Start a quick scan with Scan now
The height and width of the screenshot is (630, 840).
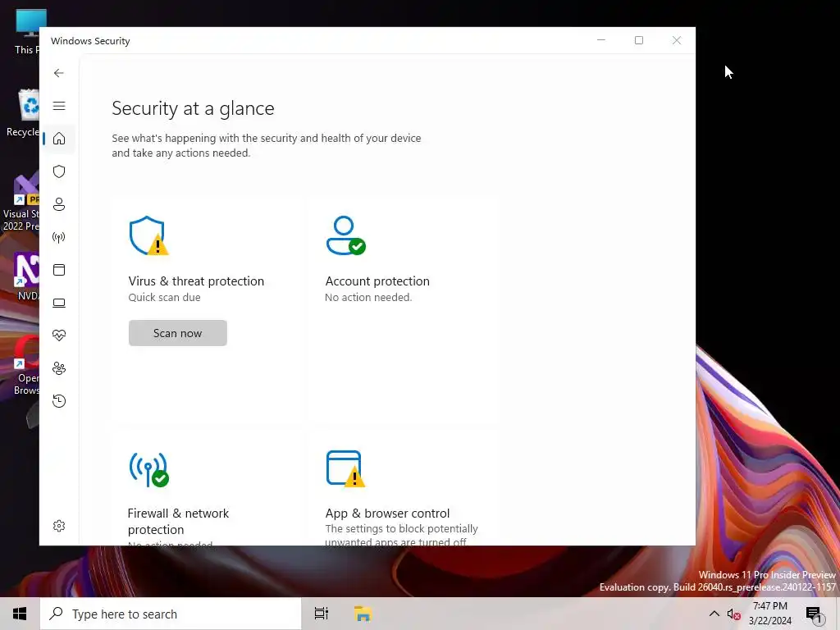coord(177,333)
